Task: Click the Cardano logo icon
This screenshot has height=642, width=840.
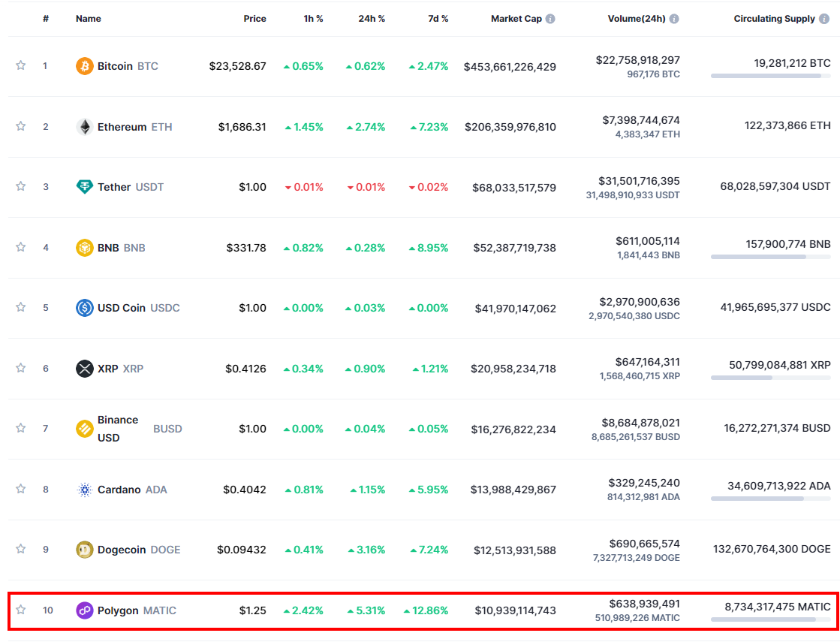Action: tap(85, 490)
